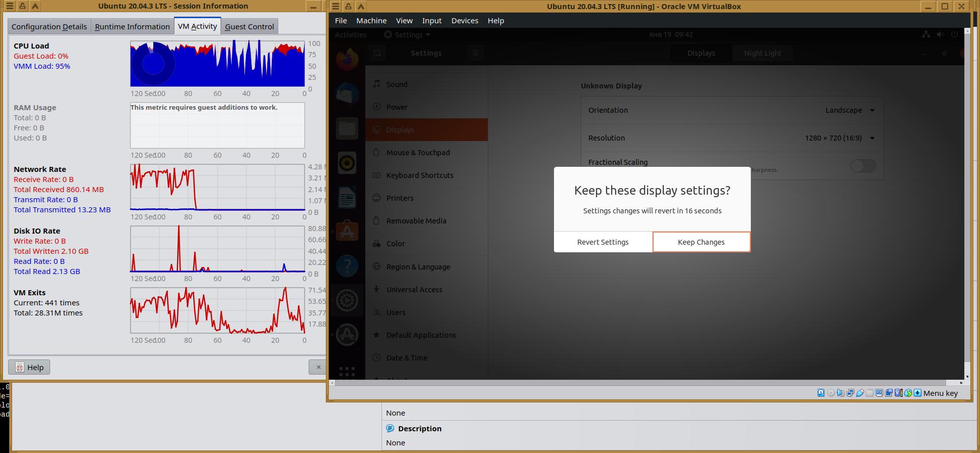Select Universal Access in Settings sidebar
980x453 pixels.
pyautogui.click(x=427, y=290)
